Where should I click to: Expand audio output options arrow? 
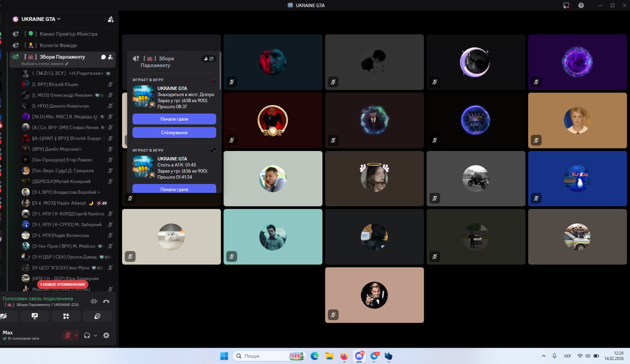click(x=95, y=335)
